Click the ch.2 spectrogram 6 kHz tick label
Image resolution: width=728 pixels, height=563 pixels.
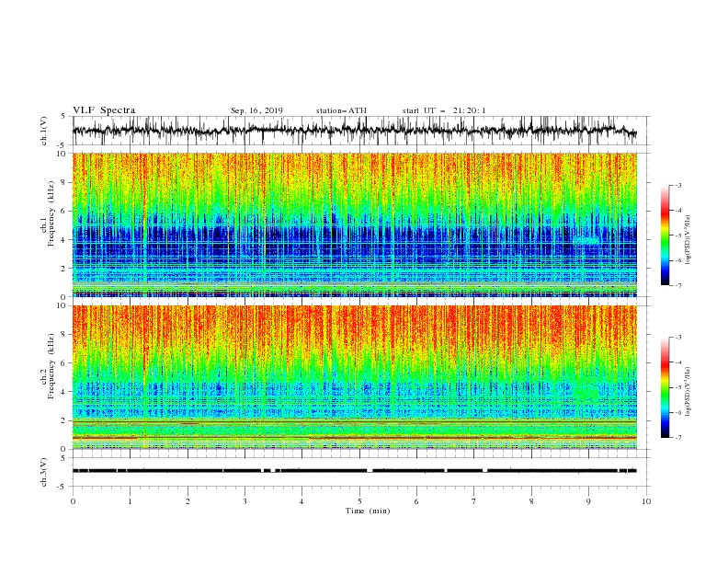point(63,363)
